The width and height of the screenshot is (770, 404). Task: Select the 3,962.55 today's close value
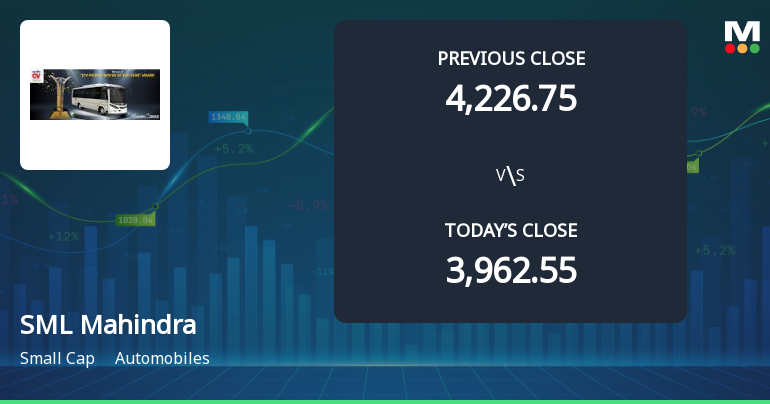point(511,270)
